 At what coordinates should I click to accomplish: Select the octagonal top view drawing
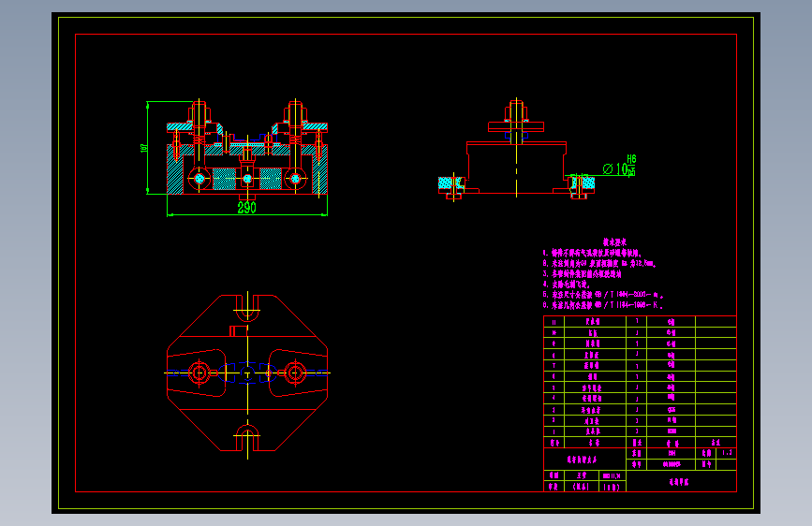247,374
